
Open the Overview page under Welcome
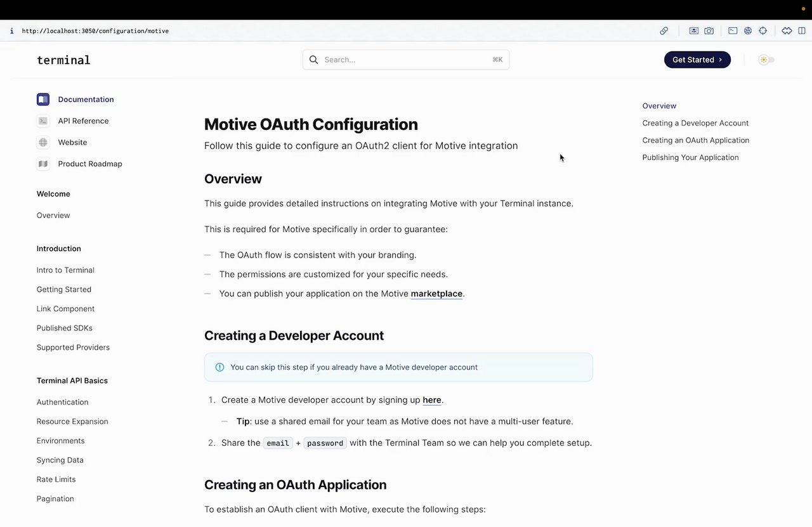[x=53, y=216]
